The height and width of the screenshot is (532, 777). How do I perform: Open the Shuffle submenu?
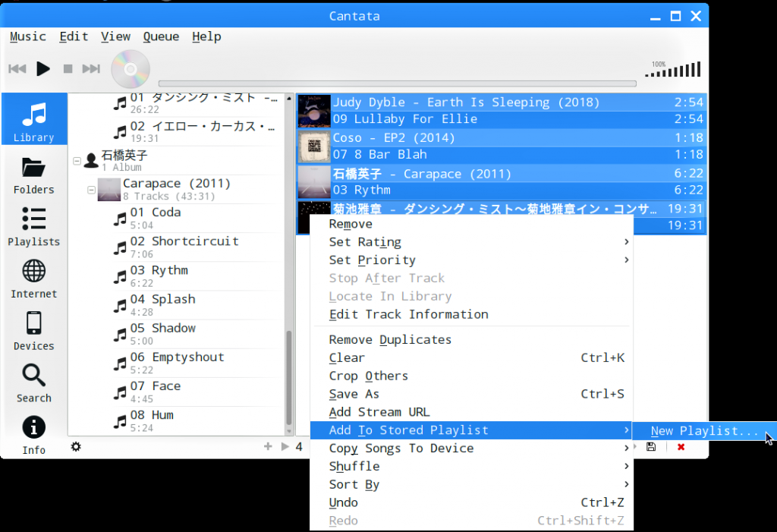pyautogui.click(x=471, y=467)
